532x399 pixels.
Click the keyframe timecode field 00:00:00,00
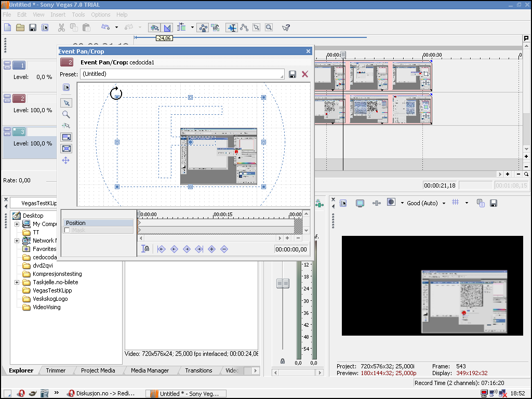291,249
